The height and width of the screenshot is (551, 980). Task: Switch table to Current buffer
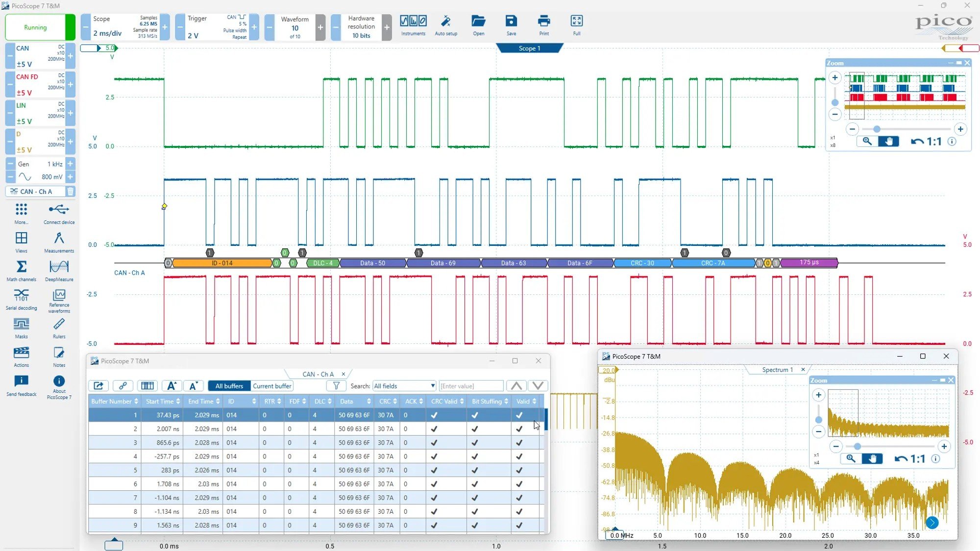click(272, 386)
